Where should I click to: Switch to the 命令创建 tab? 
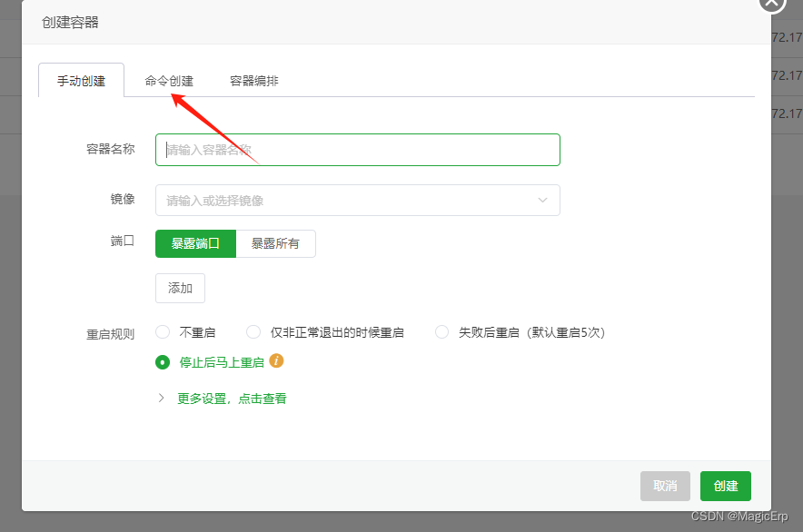(170, 80)
